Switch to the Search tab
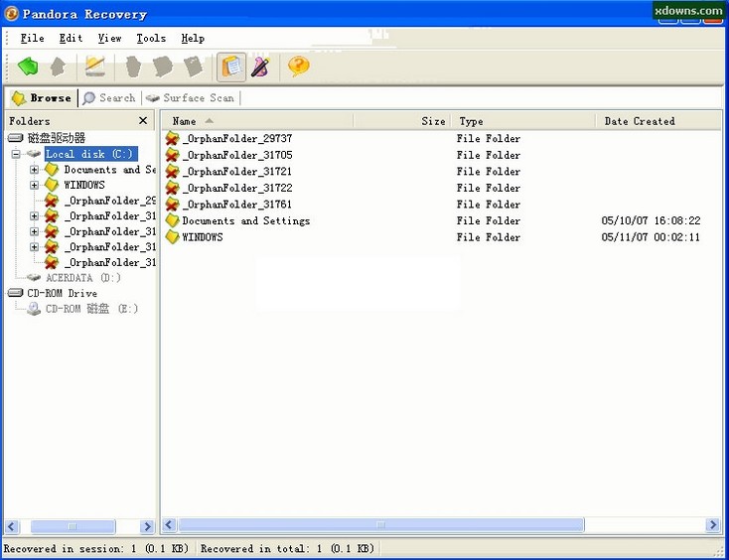This screenshot has width=729, height=560. coord(108,97)
